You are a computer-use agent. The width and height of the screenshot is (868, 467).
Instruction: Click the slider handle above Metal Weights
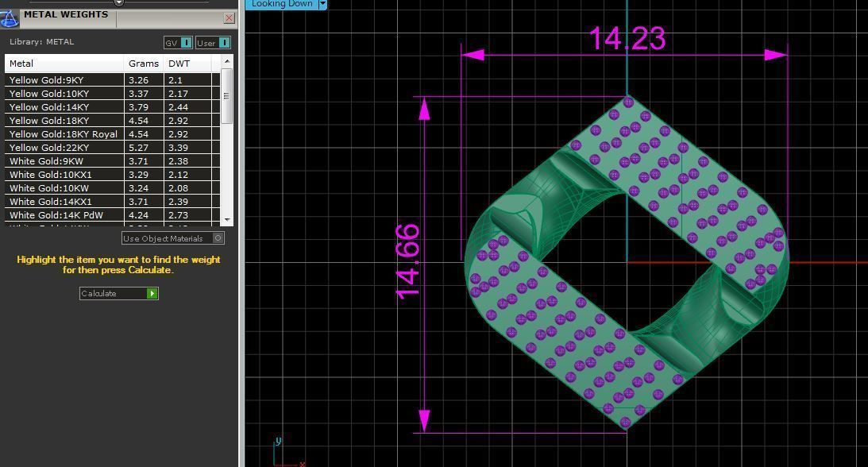[x=118, y=2]
